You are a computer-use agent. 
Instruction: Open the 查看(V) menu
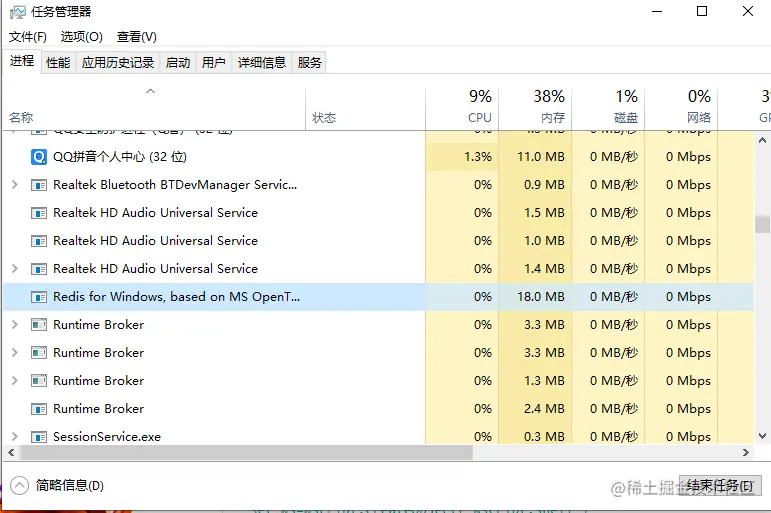click(x=137, y=37)
